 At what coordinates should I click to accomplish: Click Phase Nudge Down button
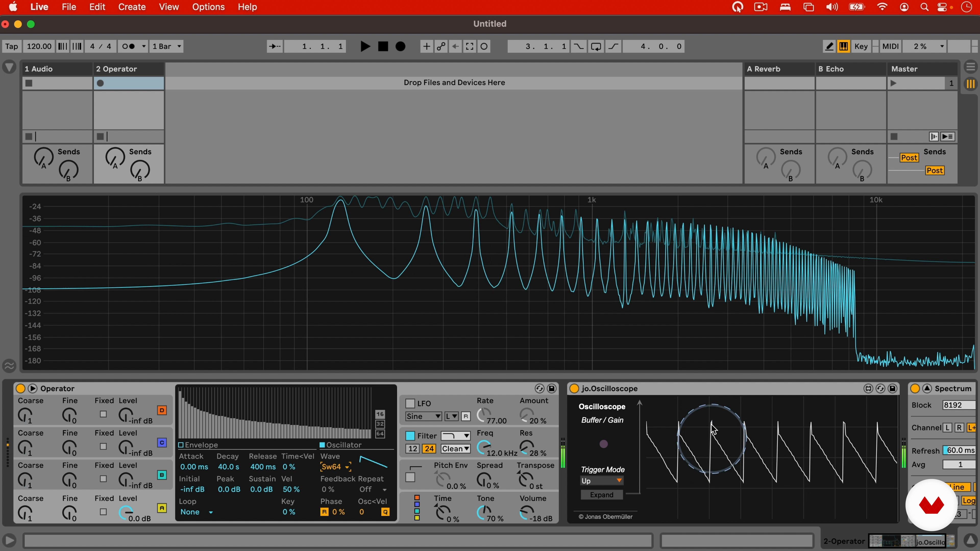pos(62,46)
